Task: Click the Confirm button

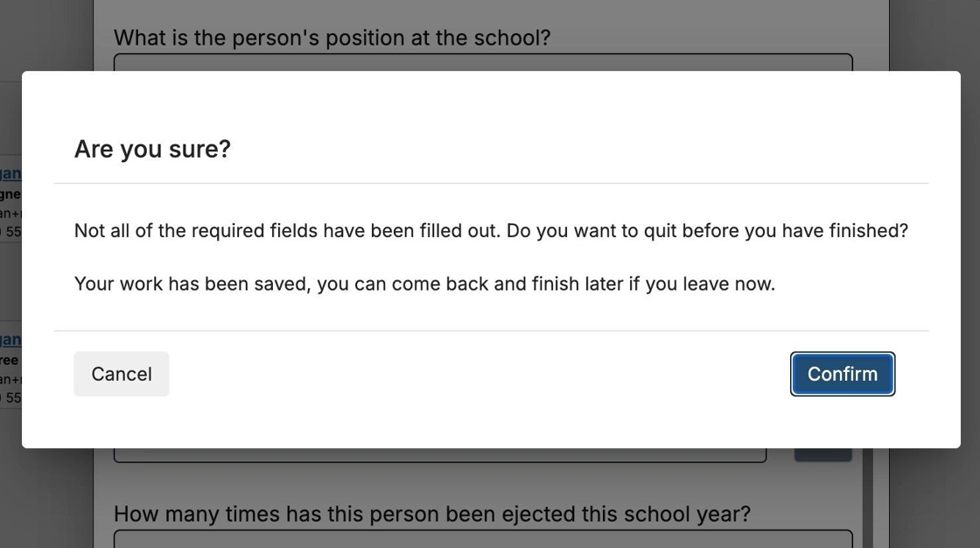Action: tap(842, 374)
